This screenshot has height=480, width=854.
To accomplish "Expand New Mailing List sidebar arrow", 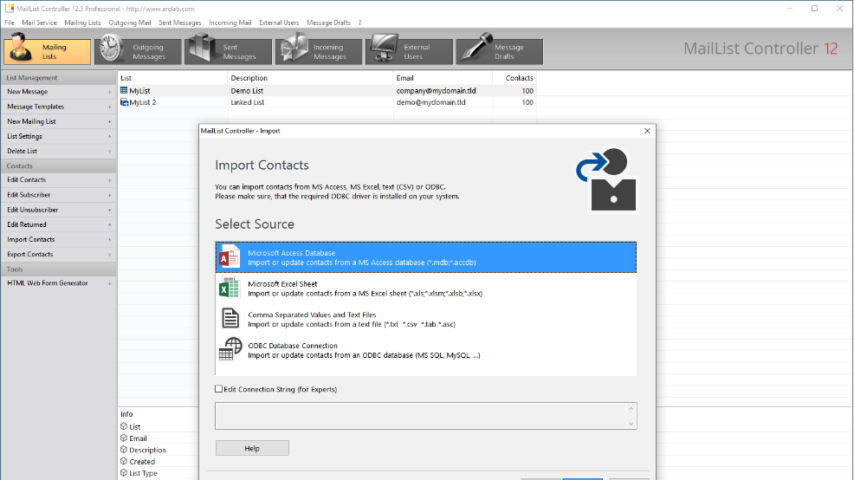I will [x=109, y=121].
